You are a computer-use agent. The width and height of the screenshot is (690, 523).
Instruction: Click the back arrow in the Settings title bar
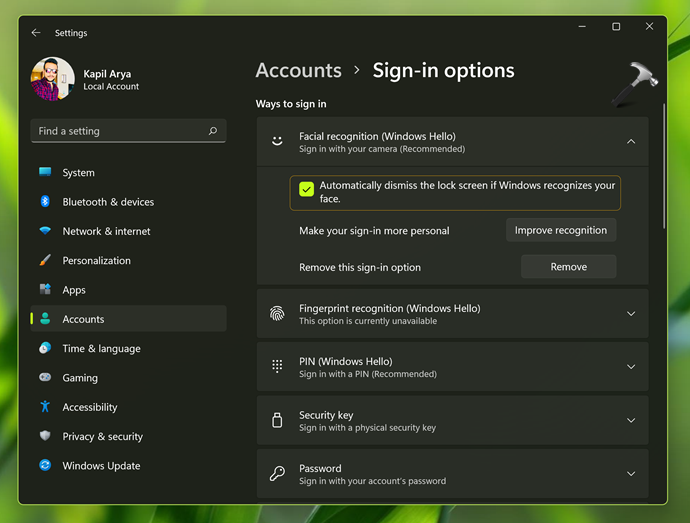pyautogui.click(x=36, y=33)
